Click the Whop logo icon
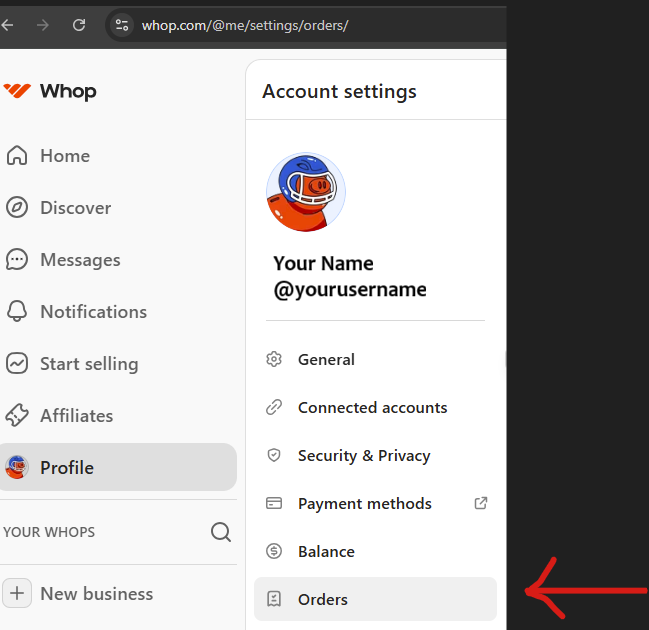The width and height of the screenshot is (649, 630). pyautogui.click(x=17, y=91)
